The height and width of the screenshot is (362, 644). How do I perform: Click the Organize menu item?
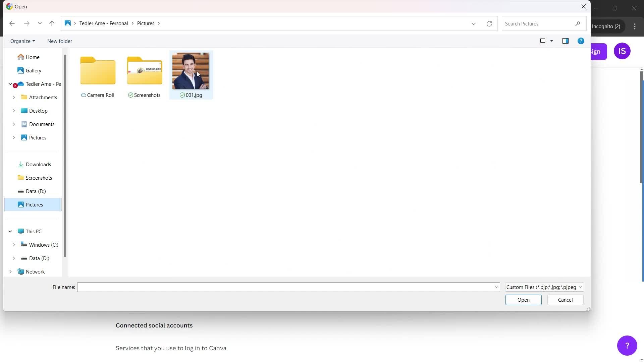22,41
